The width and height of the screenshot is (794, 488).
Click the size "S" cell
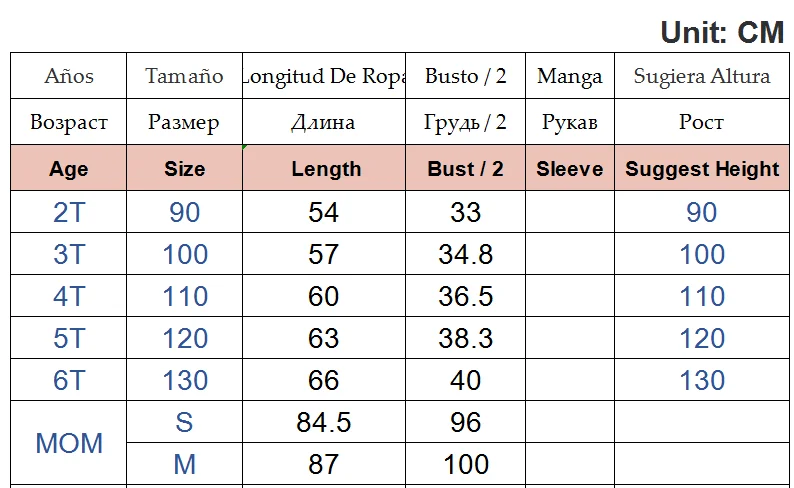point(184,422)
